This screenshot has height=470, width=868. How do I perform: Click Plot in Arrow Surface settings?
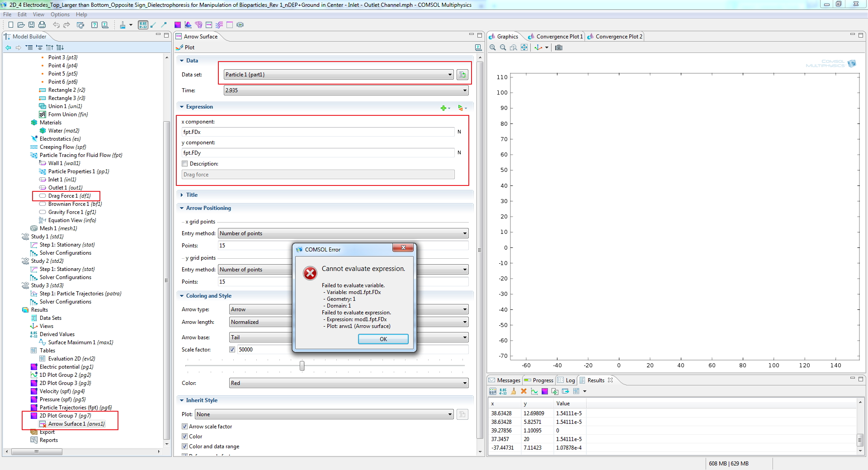coord(185,47)
